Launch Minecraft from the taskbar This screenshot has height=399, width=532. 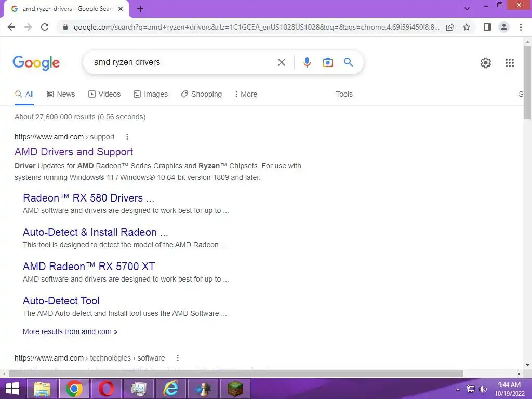(x=235, y=389)
